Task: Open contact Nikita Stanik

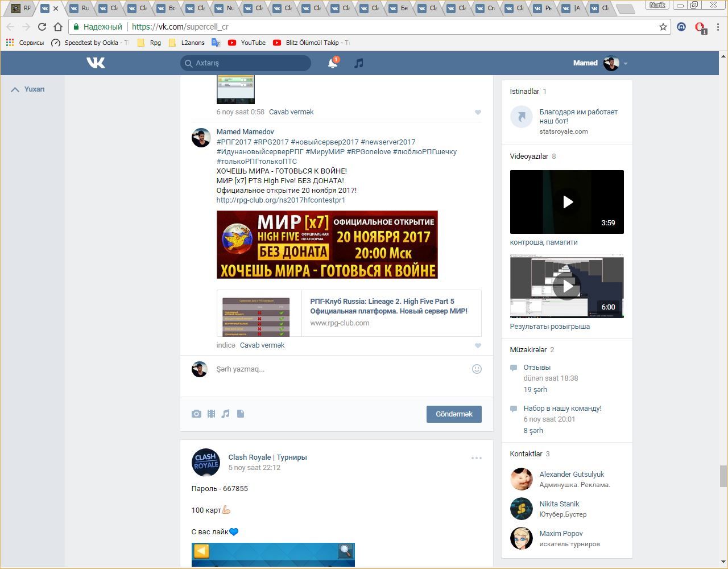Action: (x=560, y=504)
